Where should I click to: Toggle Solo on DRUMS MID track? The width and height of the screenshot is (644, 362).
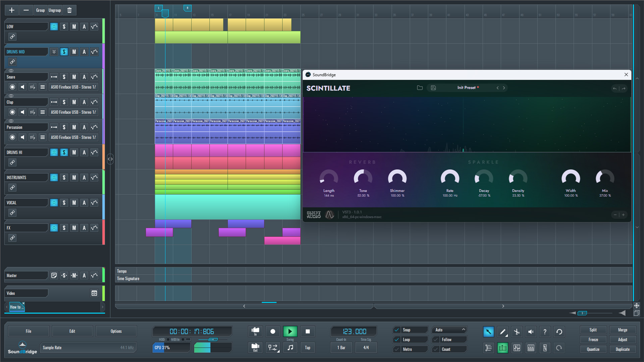(64, 52)
